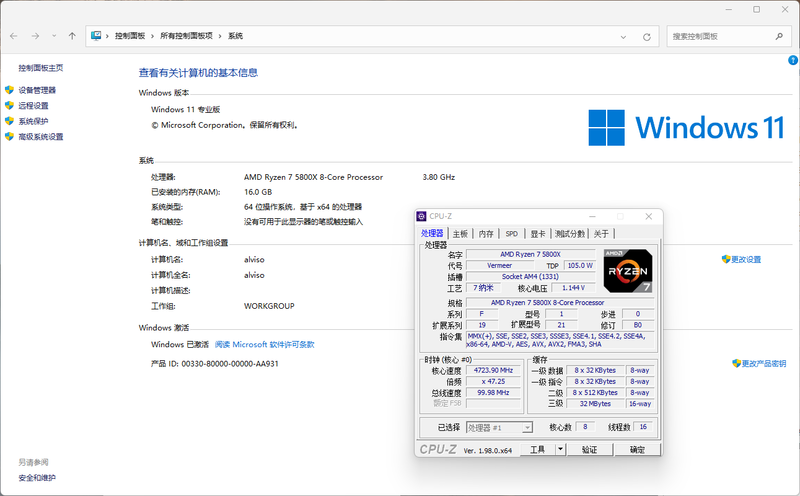Screen dimensions: 800x496
Task: Open recent locations dropdown chevron
Action: pyautogui.click(x=54, y=36)
